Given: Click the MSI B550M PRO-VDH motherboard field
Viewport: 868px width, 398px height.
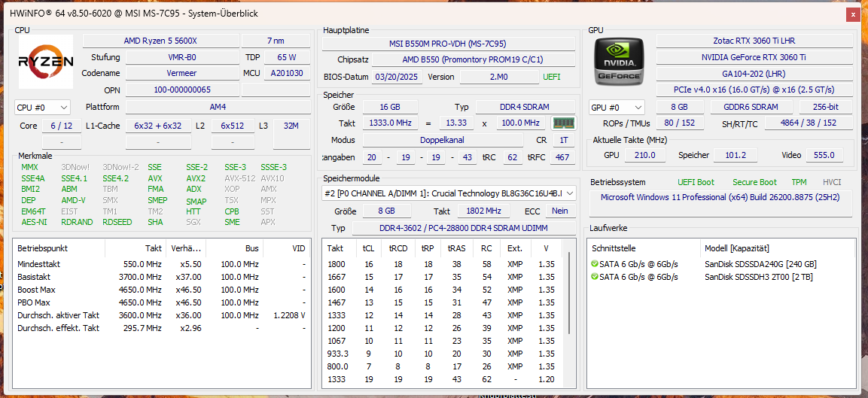Looking at the screenshot, I should [x=448, y=44].
